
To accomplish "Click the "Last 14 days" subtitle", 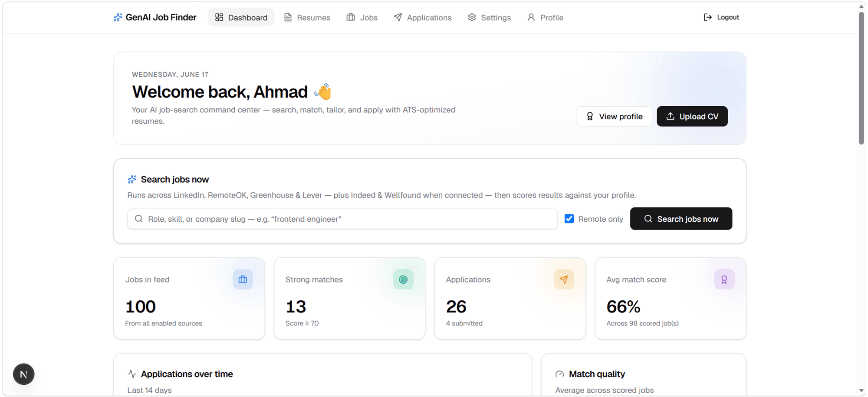I will point(149,390).
